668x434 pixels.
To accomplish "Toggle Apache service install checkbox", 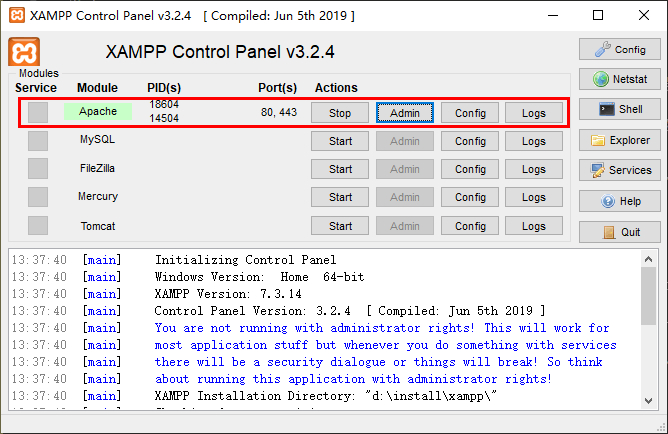I will tap(38, 112).
